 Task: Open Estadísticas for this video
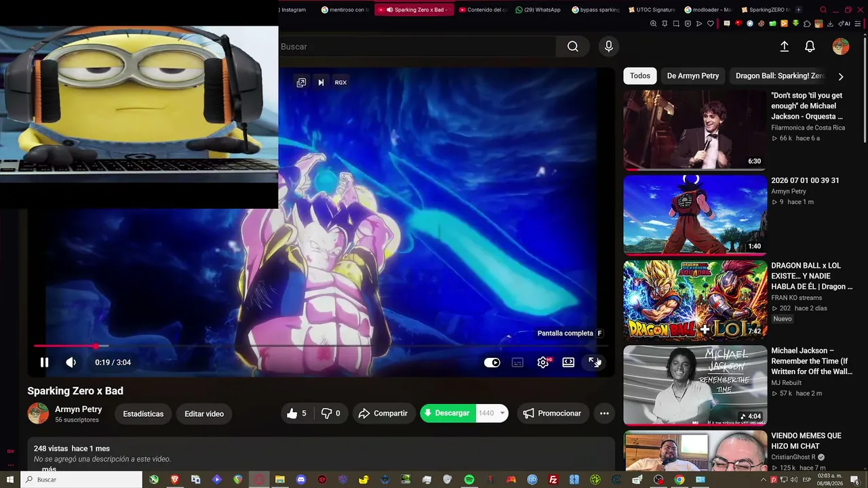(143, 414)
